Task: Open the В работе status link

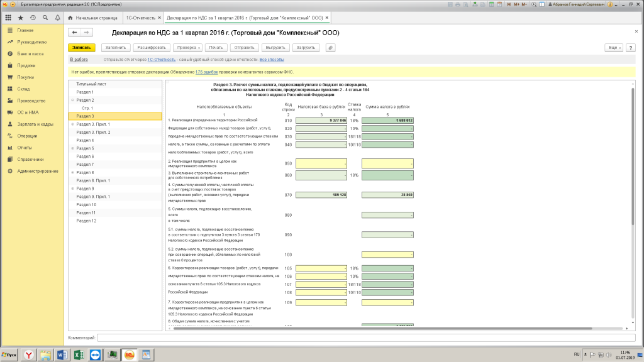Action: (79, 60)
